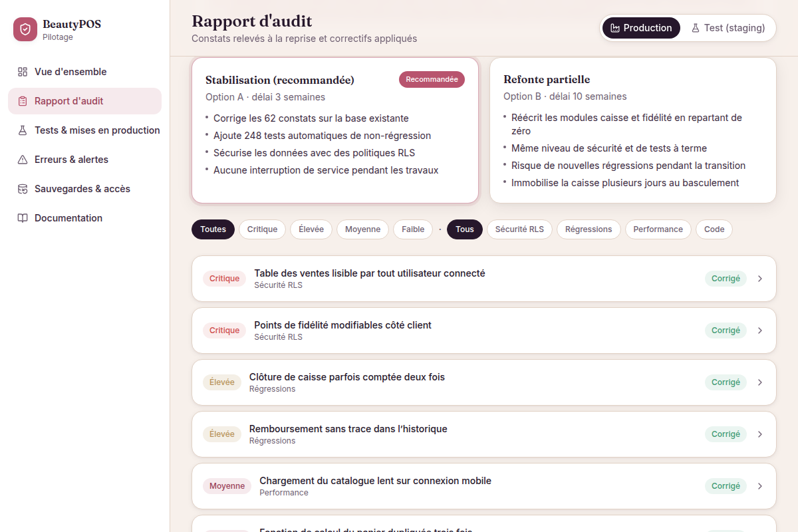Expand the Table des ventes lisible row chevron

pyautogui.click(x=760, y=279)
